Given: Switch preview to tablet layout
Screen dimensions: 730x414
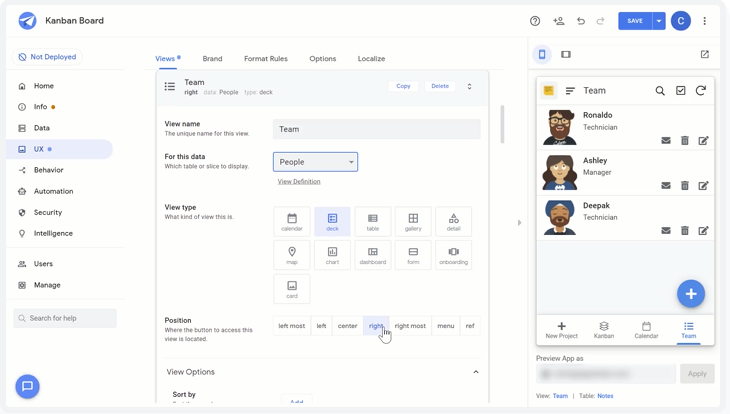Looking at the screenshot, I should tap(566, 54).
